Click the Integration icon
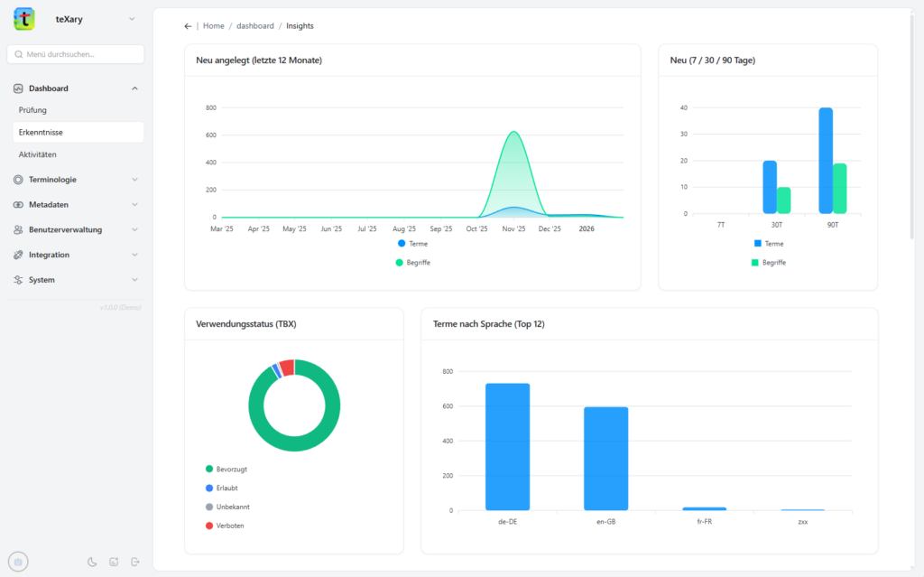The image size is (924, 577). [16, 255]
